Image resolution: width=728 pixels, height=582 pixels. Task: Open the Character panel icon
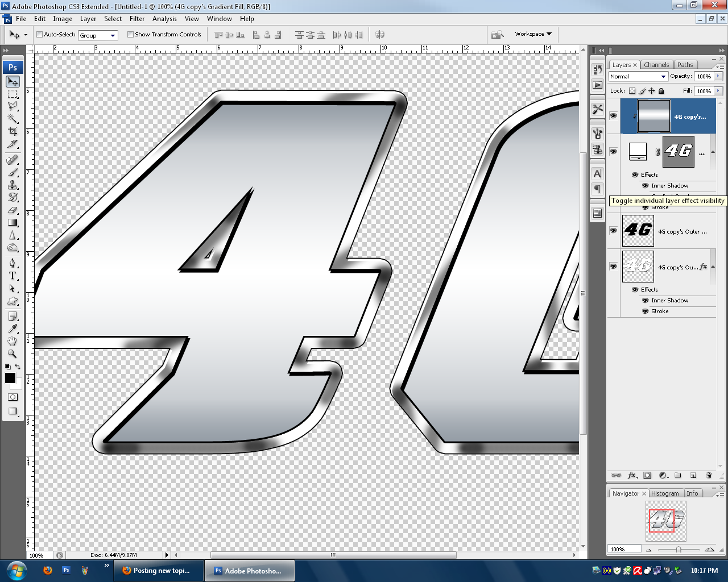[597, 173]
